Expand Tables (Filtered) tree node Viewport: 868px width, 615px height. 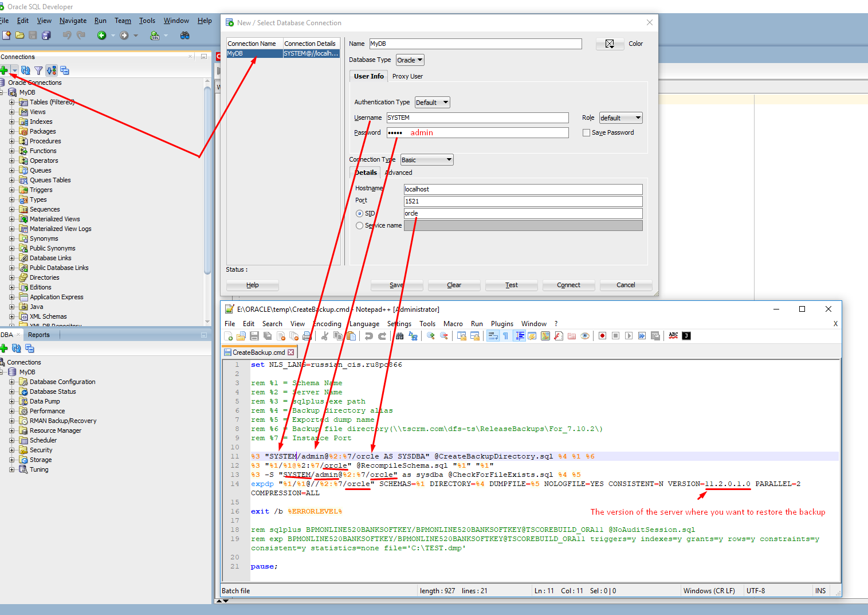click(x=11, y=102)
